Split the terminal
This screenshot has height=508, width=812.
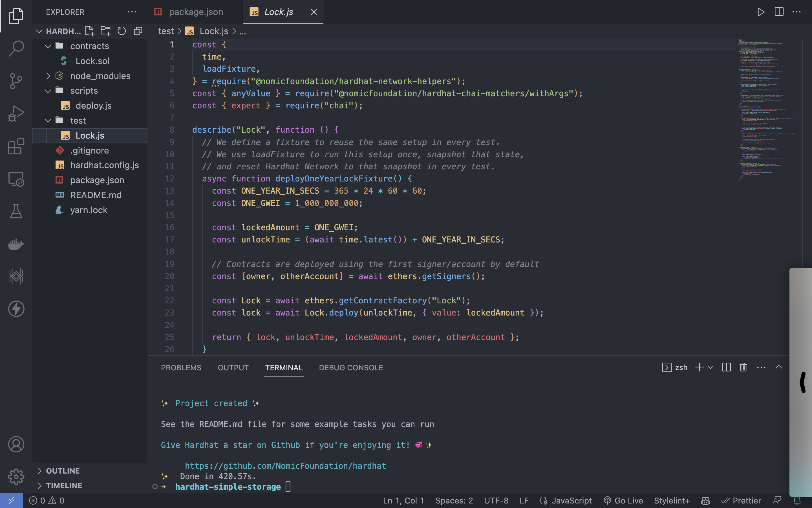[x=726, y=367]
